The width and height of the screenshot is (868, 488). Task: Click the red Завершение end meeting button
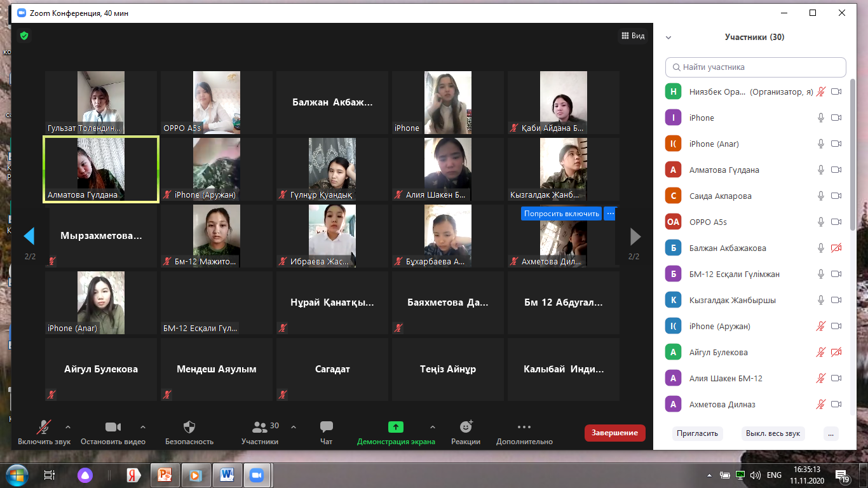pos(614,433)
